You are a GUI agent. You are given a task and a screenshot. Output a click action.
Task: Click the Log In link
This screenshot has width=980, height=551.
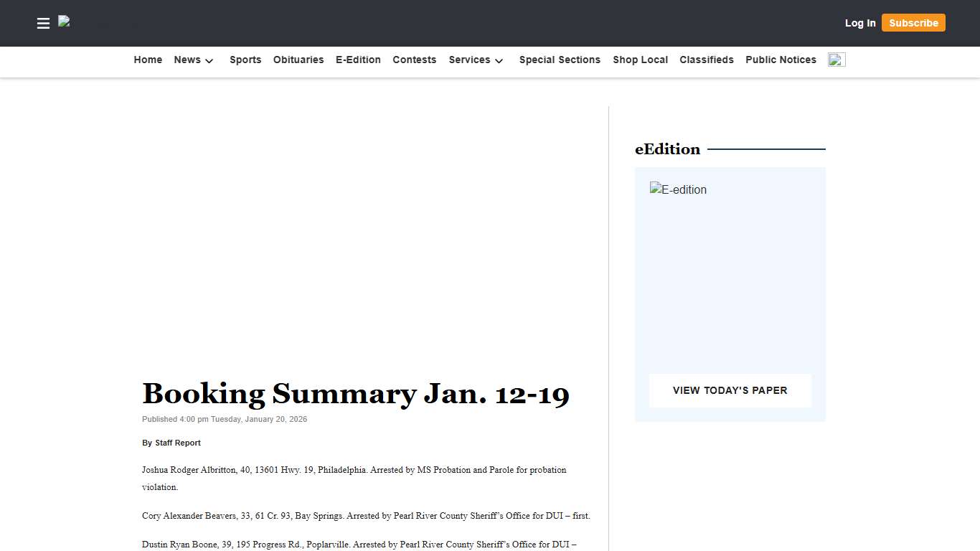point(860,23)
